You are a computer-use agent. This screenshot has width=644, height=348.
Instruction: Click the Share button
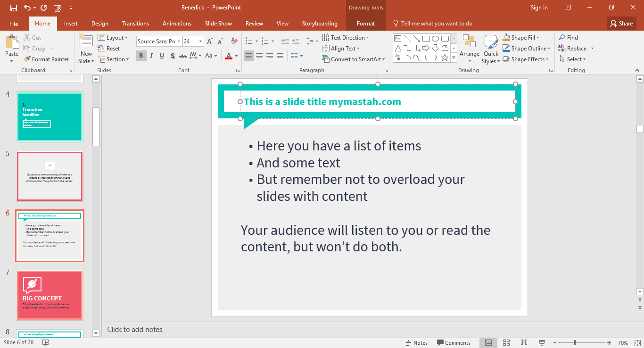pos(621,24)
